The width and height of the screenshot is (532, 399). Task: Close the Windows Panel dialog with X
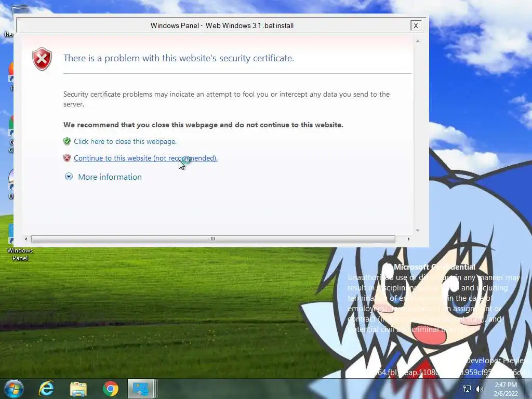416,26
